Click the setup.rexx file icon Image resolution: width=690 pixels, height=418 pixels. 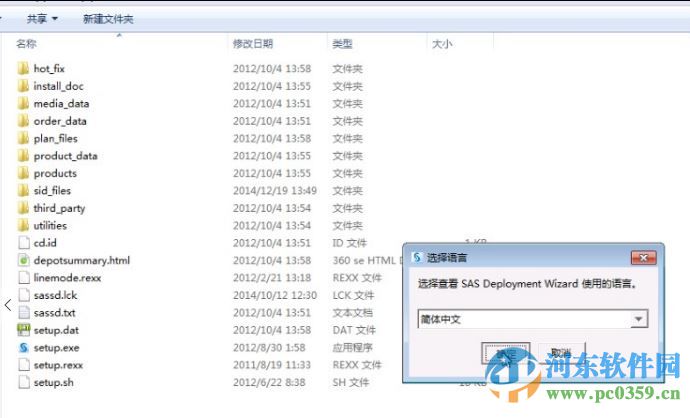(x=24, y=365)
